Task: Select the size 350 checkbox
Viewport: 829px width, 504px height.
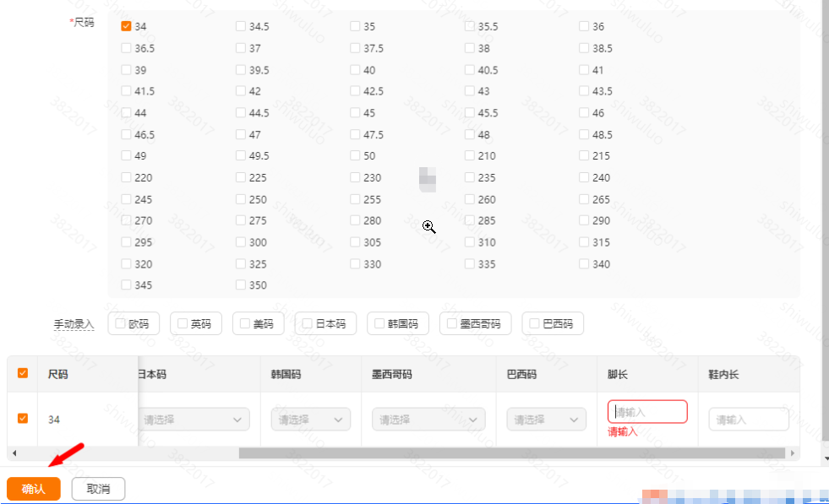Action: (239, 285)
